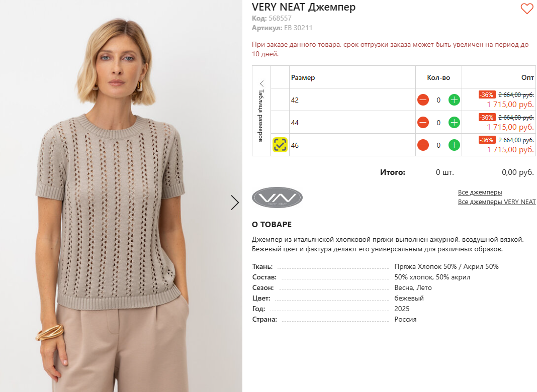Increase quantity for size 44
This screenshot has width=537, height=392.
[454, 123]
